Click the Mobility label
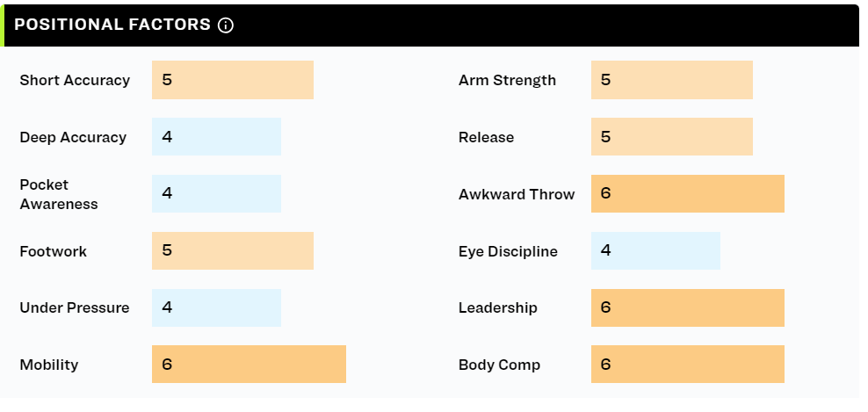This screenshot has height=412, width=868. tap(48, 365)
